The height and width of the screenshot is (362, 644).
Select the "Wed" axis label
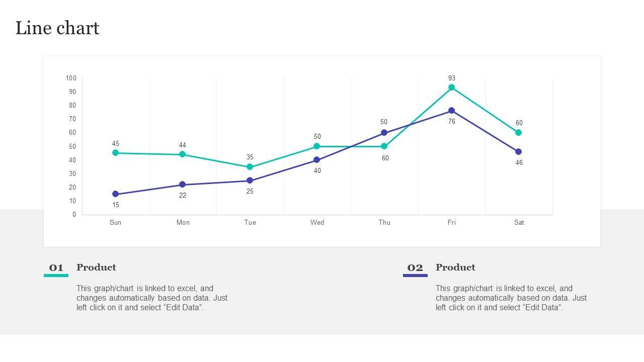coord(317,222)
